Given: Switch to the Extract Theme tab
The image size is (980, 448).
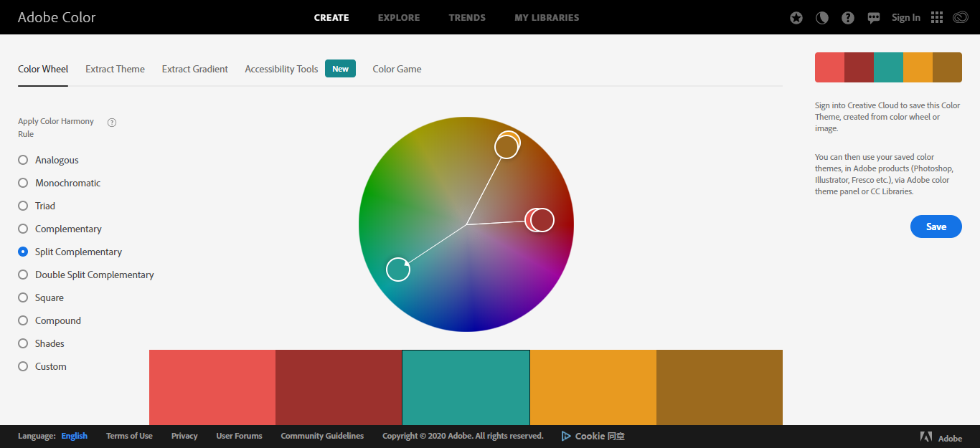Looking at the screenshot, I should 115,69.
